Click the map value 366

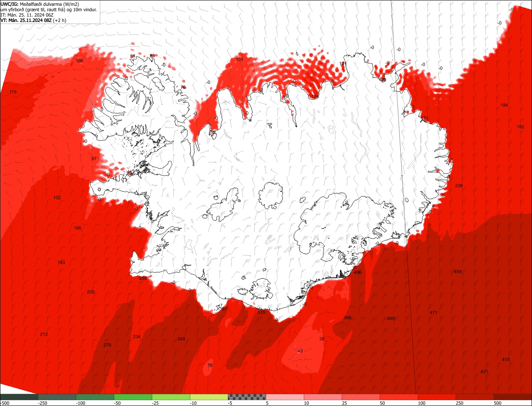tap(347, 318)
